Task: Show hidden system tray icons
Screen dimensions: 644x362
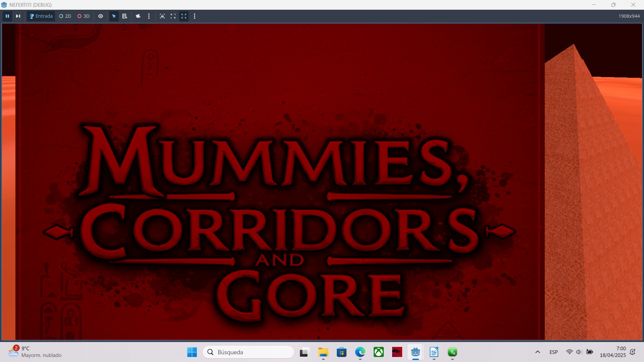Action: tap(537, 352)
